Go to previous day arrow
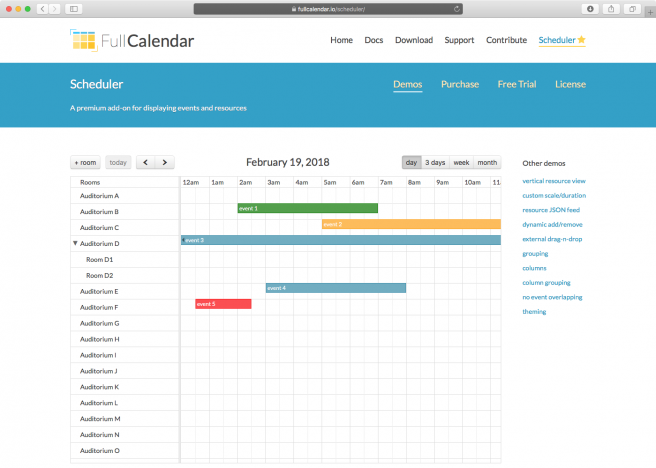This screenshot has width=656, height=468. click(x=146, y=162)
